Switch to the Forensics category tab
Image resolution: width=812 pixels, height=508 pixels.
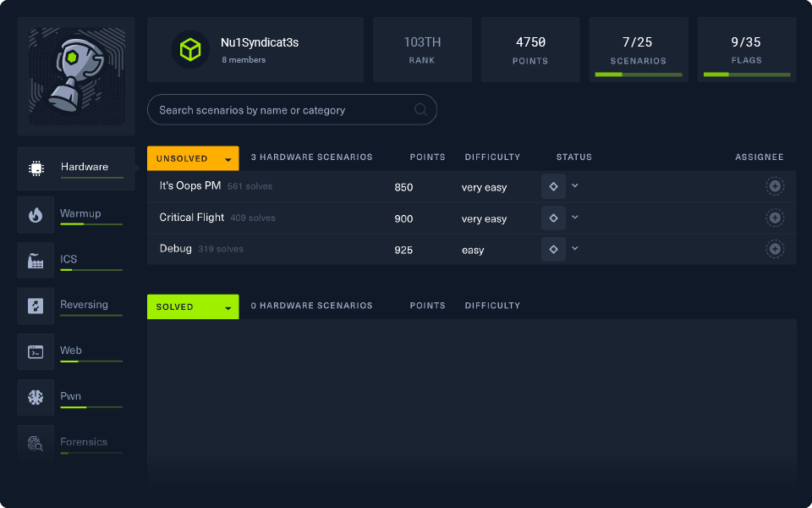point(70,443)
